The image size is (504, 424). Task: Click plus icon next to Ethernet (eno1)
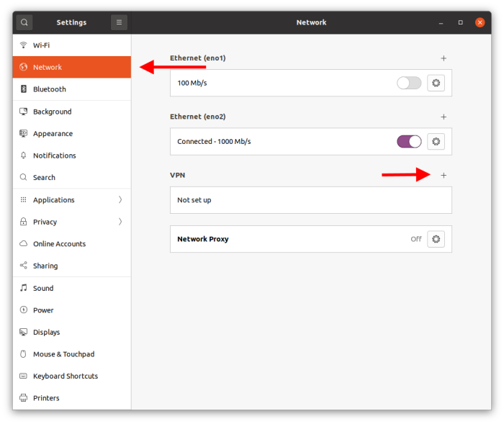pos(444,58)
